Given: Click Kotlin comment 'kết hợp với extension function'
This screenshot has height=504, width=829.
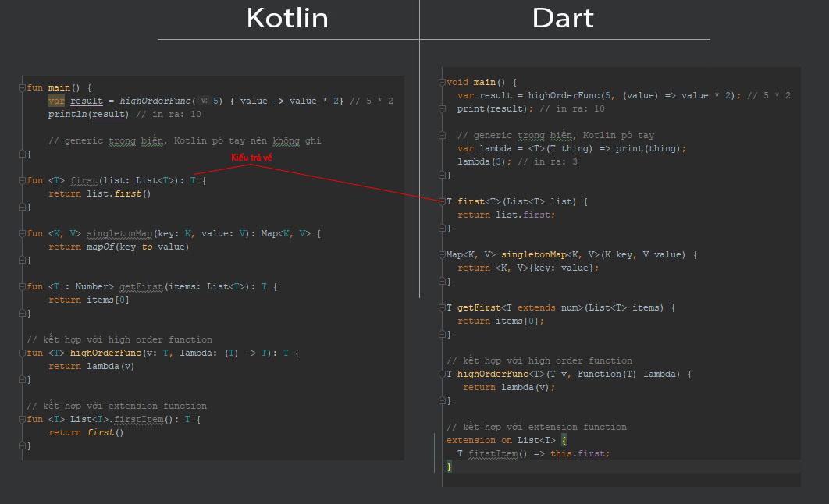Looking at the screenshot, I should 125,406.
